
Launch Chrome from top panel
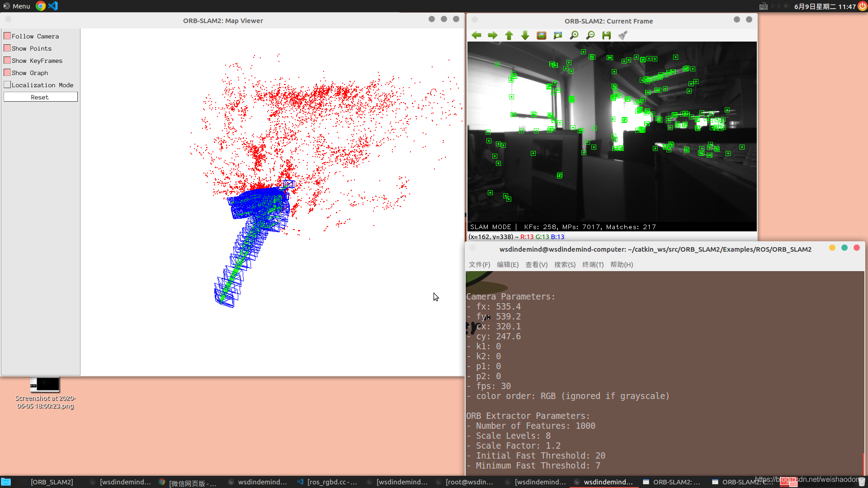[41, 6]
